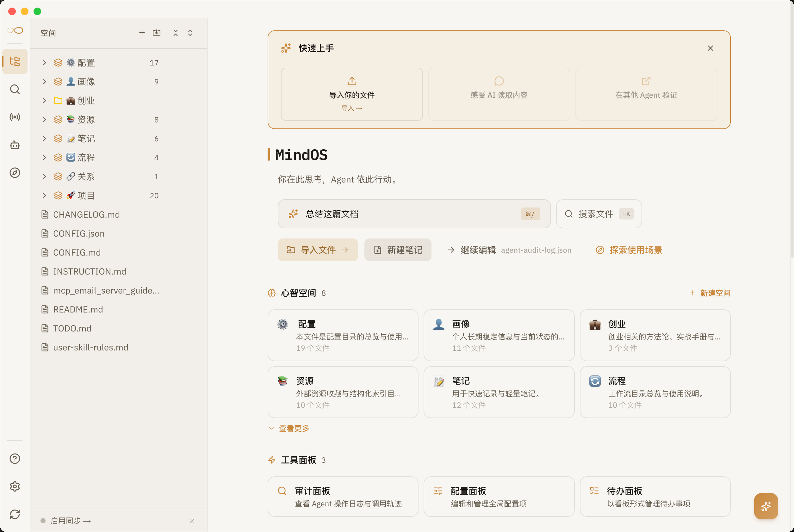Click the 导入文件 button
Viewport: 794px width, 532px height.
318,250
